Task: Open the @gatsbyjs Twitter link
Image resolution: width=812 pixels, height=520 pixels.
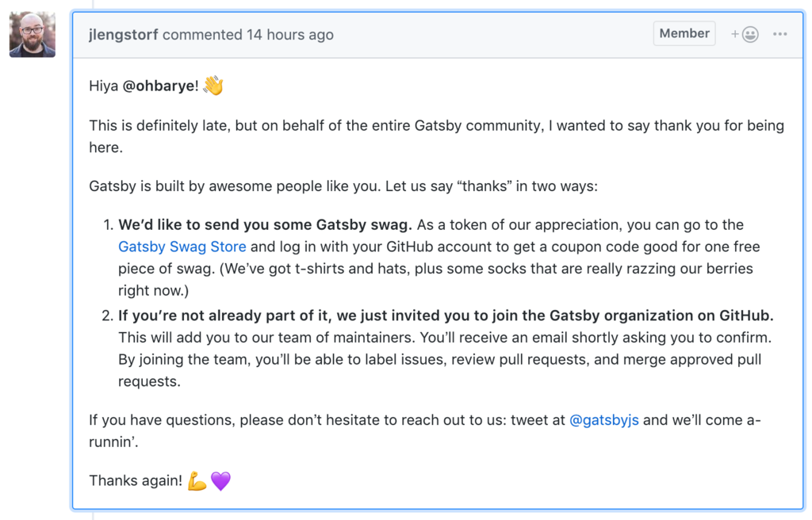Action: click(x=604, y=420)
